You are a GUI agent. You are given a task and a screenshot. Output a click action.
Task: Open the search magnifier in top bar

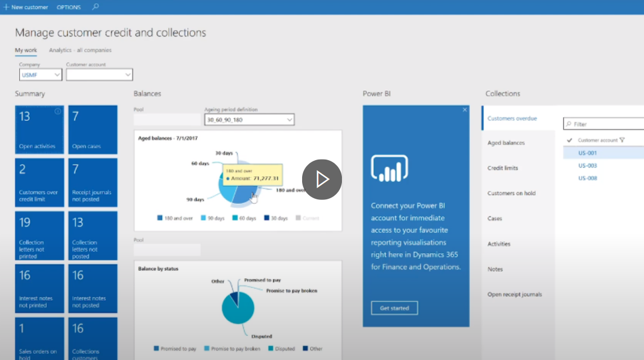tap(95, 7)
